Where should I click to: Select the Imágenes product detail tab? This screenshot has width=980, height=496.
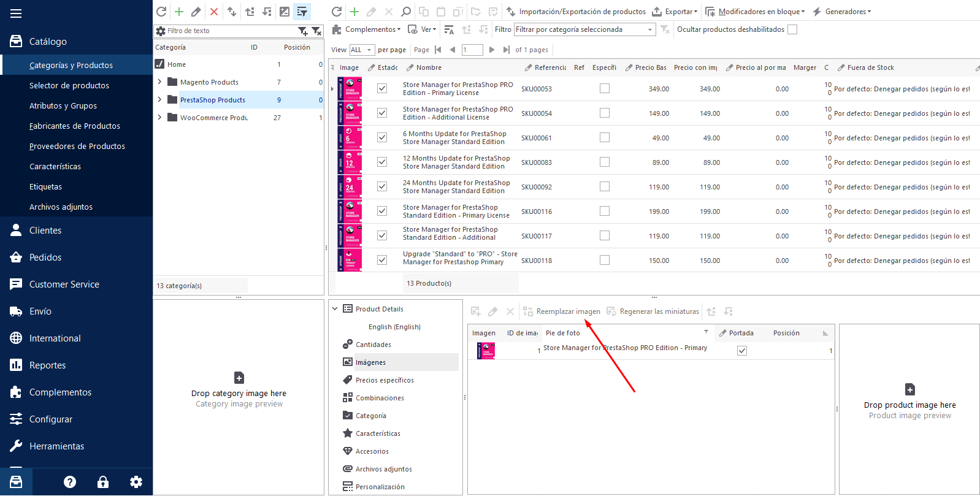(399, 362)
